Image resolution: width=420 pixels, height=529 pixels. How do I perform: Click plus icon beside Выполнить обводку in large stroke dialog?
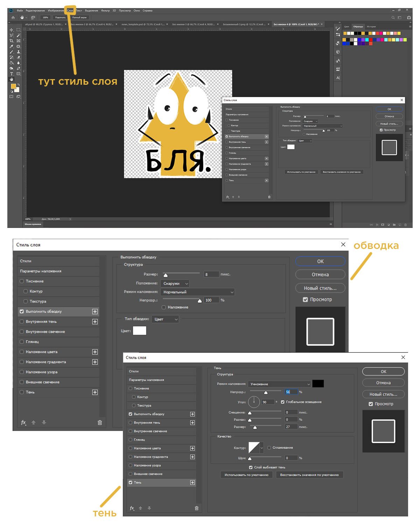click(x=95, y=312)
